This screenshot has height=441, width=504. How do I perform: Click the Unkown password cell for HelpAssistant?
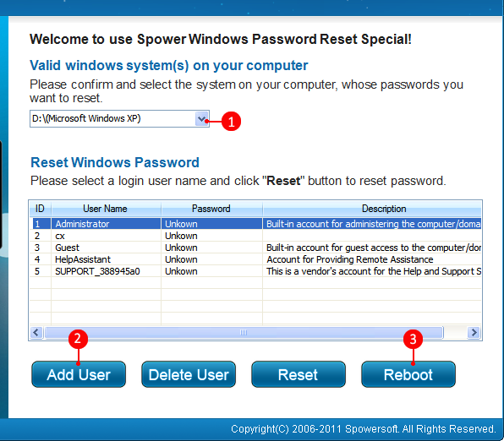point(211,259)
